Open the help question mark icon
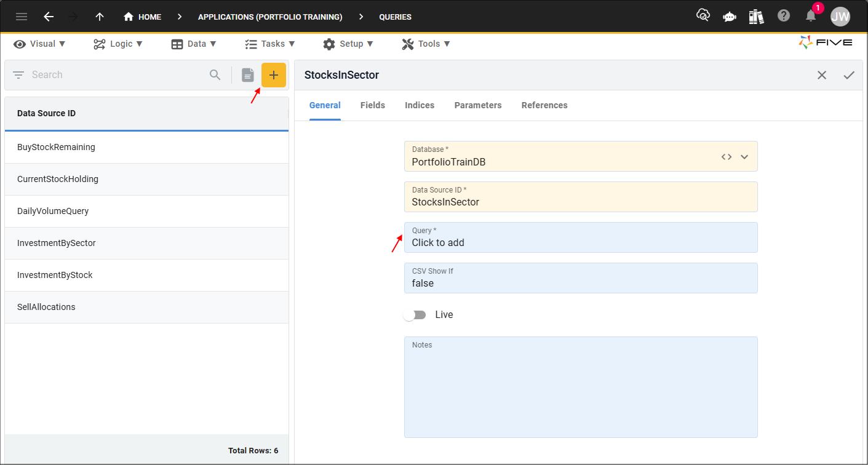 tap(784, 16)
